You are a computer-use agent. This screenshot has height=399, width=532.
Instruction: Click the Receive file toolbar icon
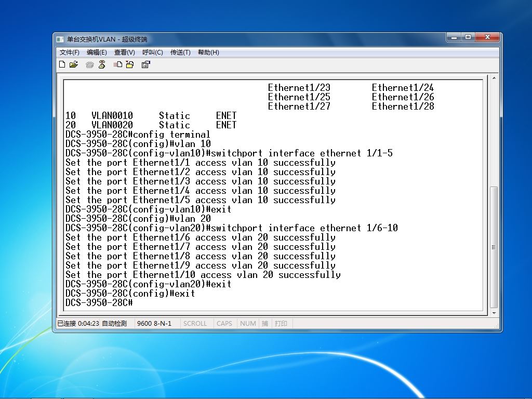130,64
